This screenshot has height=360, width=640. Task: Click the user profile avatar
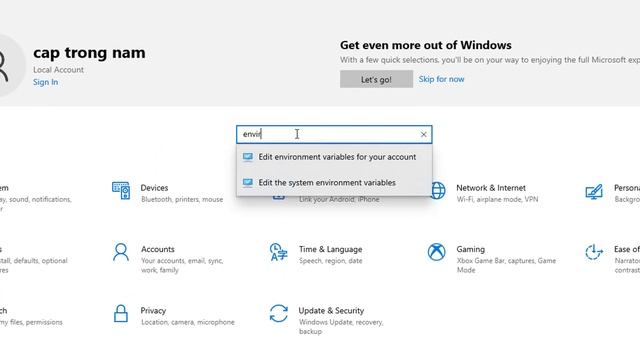pos(6,65)
